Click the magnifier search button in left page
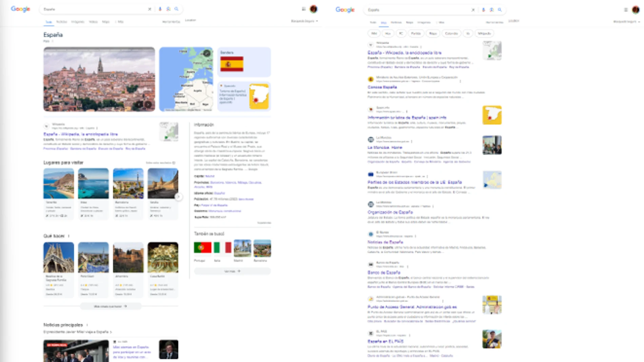The width and height of the screenshot is (644, 362). (x=176, y=9)
